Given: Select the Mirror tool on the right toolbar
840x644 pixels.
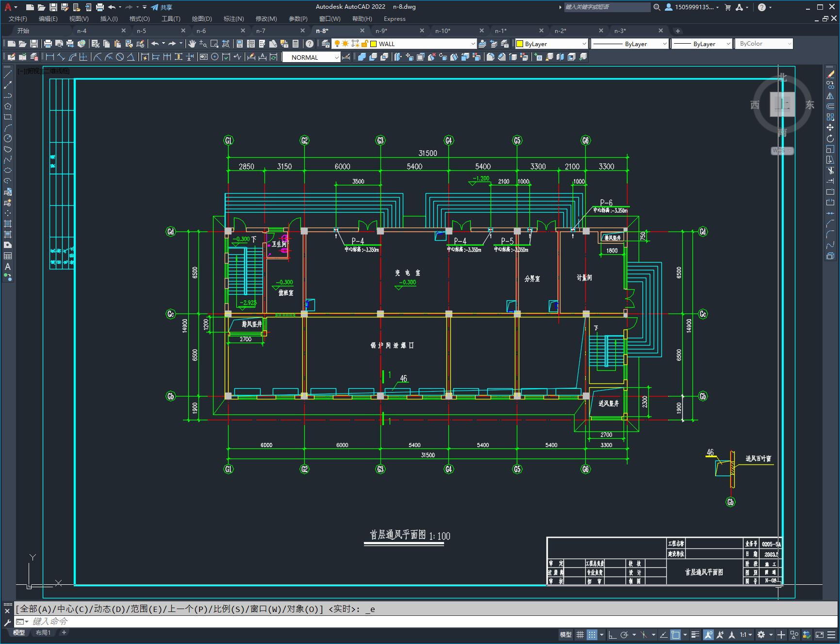Looking at the screenshot, I should click(830, 96).
